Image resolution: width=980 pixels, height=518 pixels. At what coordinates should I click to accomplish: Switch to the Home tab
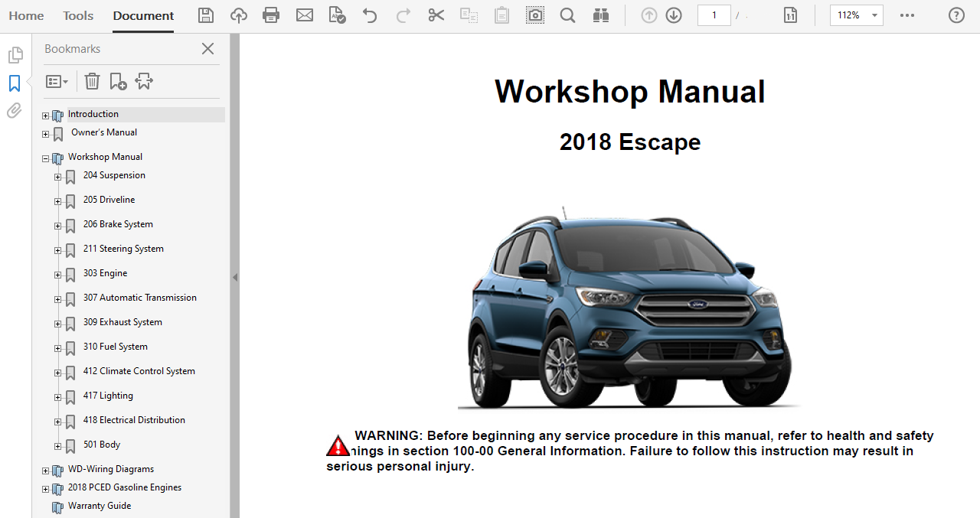(x=26, y=16)
